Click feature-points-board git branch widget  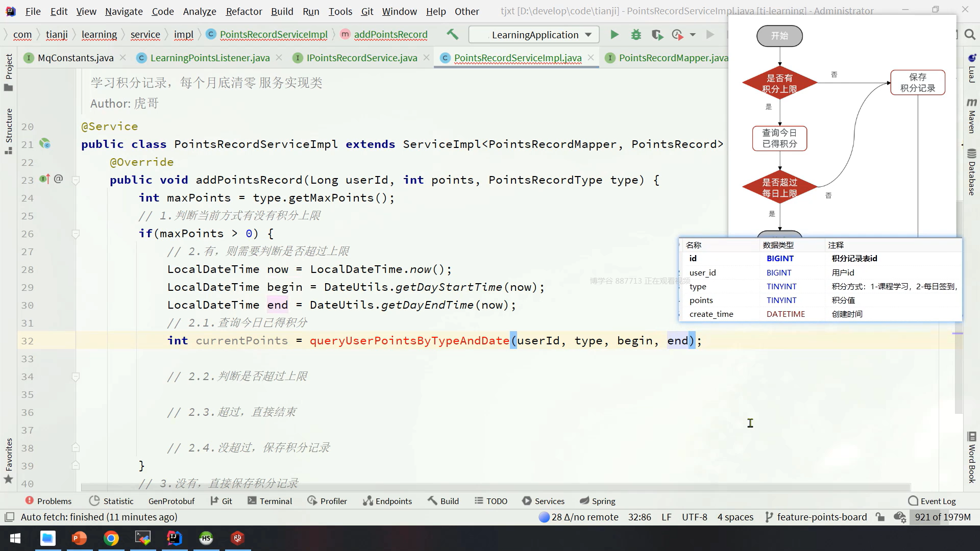pos(816,517)
